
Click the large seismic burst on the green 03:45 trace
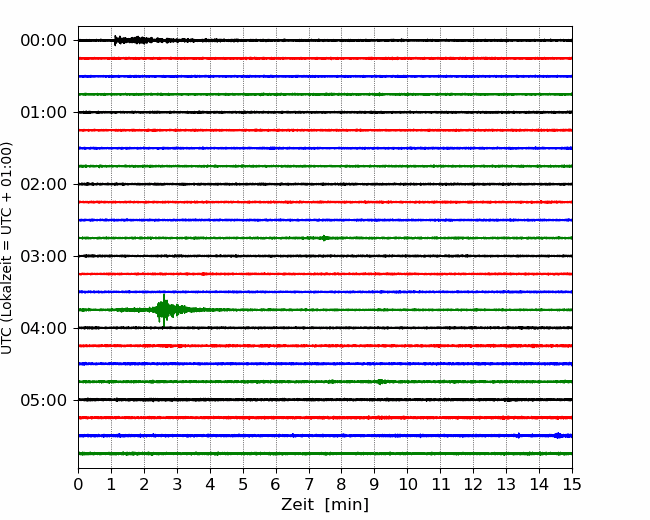click(x=163, y=310)
